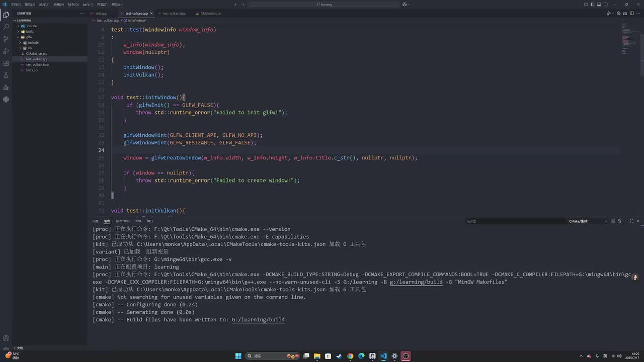This screenshot has height=362, width=644.
Task: Open the CMake/Build output channel dropdown
Action: click(588, 221)
